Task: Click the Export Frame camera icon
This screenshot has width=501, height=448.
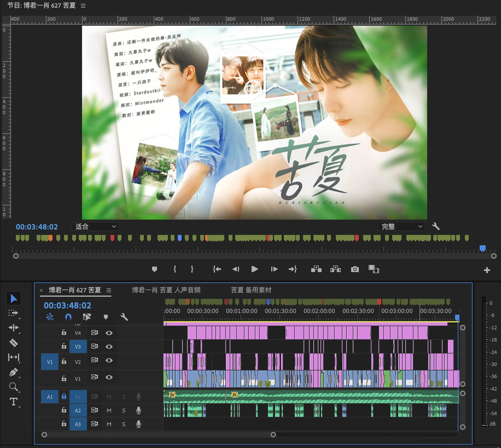Action: click(355, 269)
